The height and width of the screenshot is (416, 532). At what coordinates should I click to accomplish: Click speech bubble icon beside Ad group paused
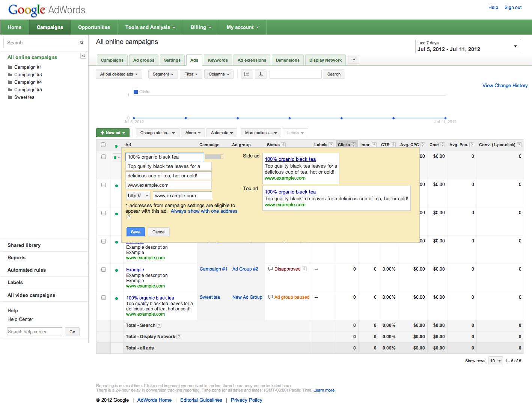[270, 297]
